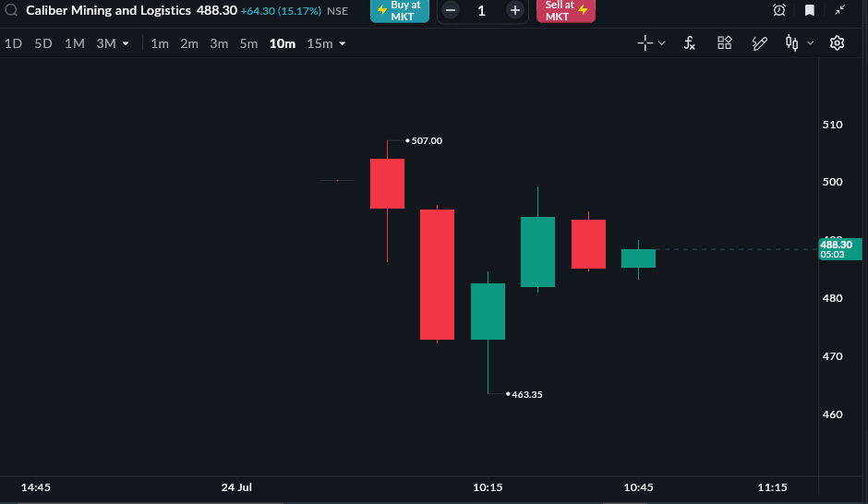Expand the chart type dropdown chevron
This screenshot has height=504, width=868.
click(x=811, y=42)
